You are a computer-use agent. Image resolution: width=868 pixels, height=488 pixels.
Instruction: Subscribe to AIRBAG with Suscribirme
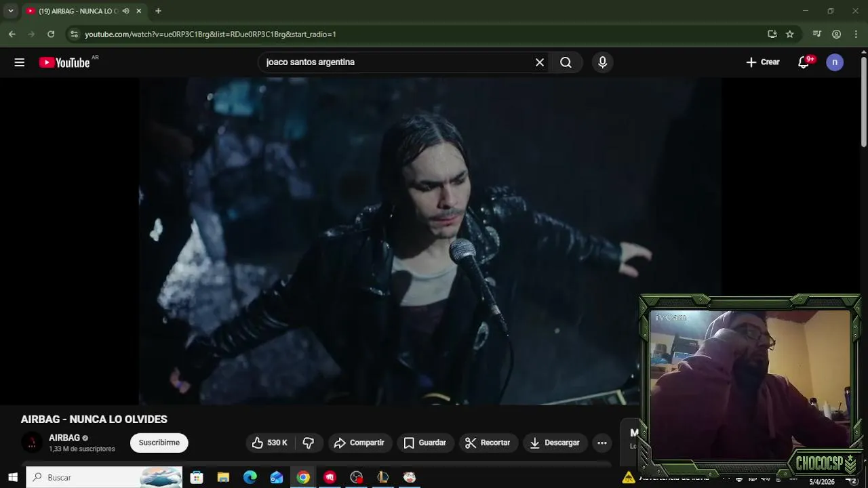point(159,443)
